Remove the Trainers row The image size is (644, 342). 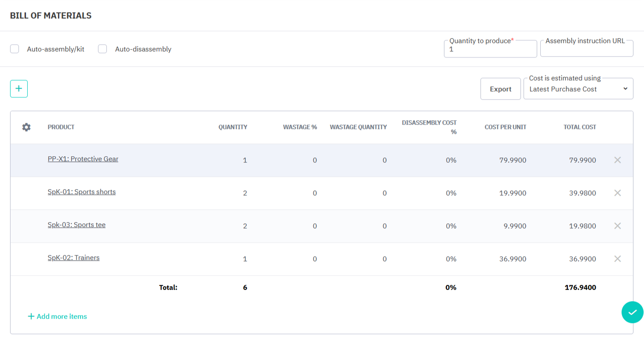(617, 259)
